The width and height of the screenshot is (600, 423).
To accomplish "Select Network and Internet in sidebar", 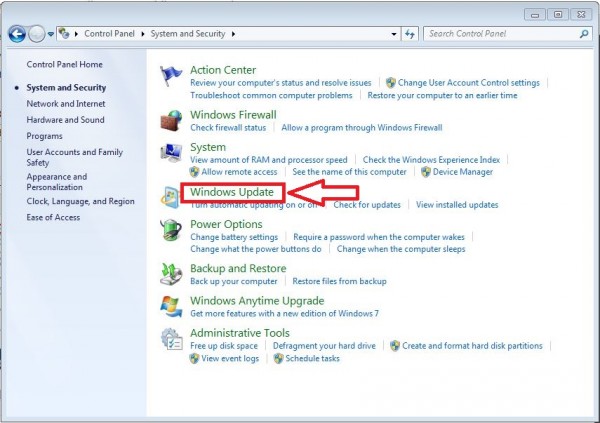I will [x=66, y=103].
